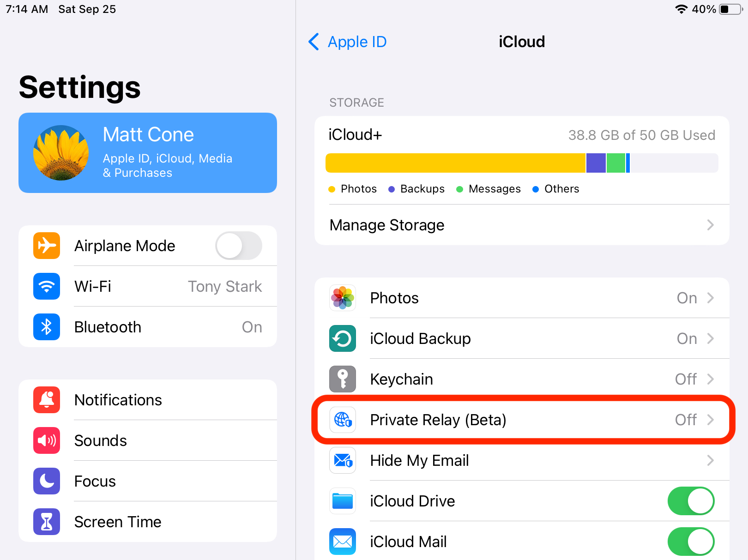Disable the iCloud Drive toggle

tap(691, 501)
